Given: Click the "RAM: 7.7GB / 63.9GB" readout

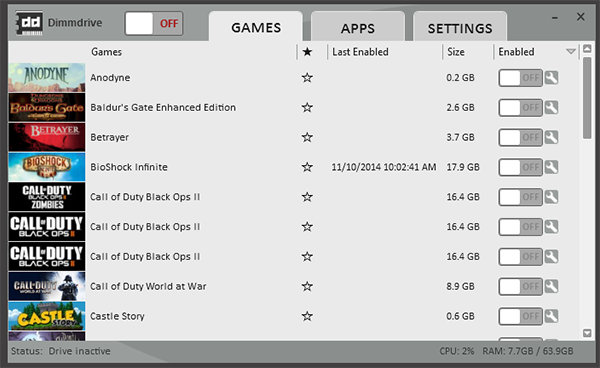Looking at the screenshot, I should coord(528,351).
